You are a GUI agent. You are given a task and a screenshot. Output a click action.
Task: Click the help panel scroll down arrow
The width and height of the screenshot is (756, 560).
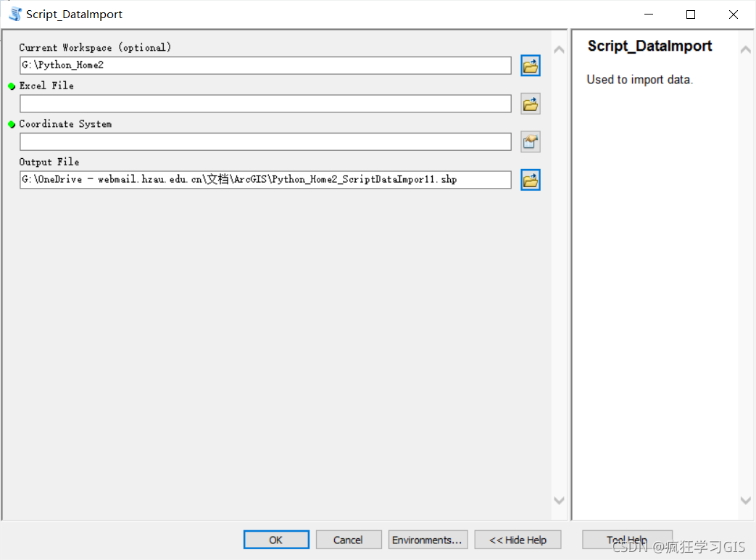pos(746,500)
